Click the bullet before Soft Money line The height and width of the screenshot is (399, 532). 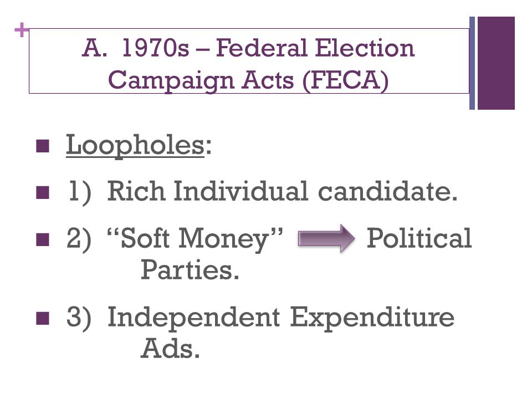[x=43, y=239]
